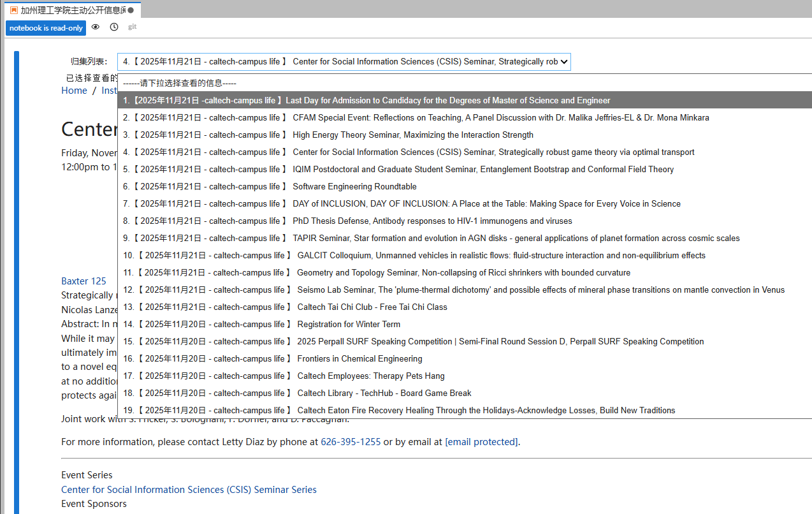Select option 2 CFAM Special Event
Viewport: 812px width, 514px height.
(x=465, y=117)
